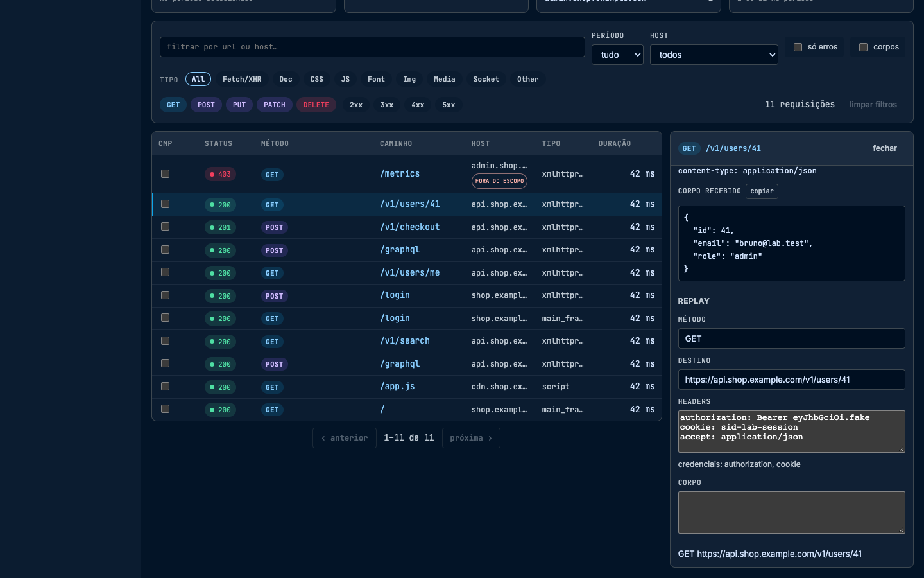Click the "1–11 de 11" pagination text
The image size is (924, 578).
click(409, 438)
